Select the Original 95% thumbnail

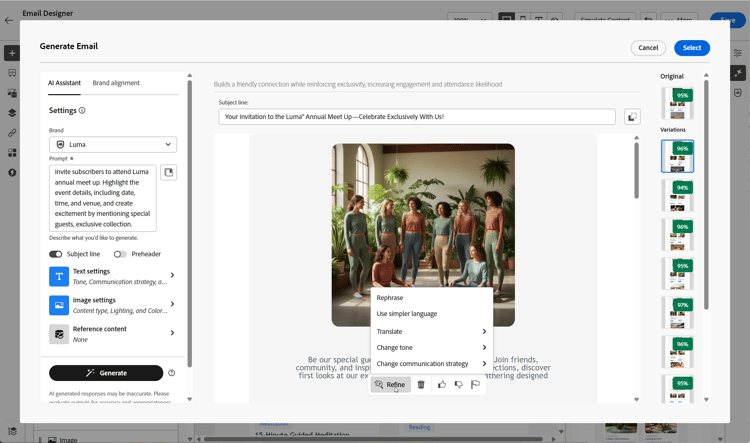point(677,103)
